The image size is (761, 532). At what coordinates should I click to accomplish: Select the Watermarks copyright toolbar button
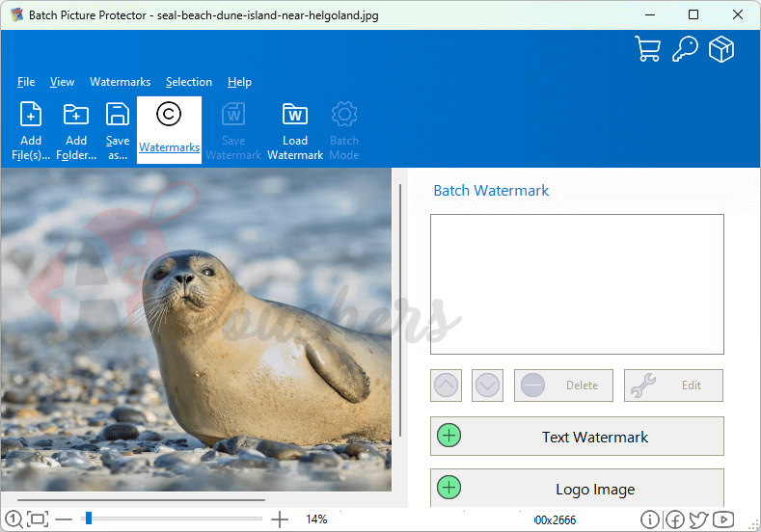tap(169, 130)
